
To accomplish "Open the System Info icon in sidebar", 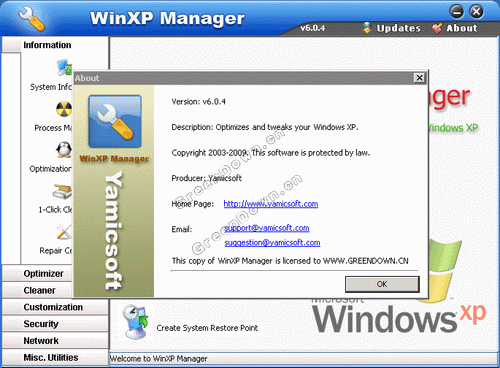I will [65, 68].
